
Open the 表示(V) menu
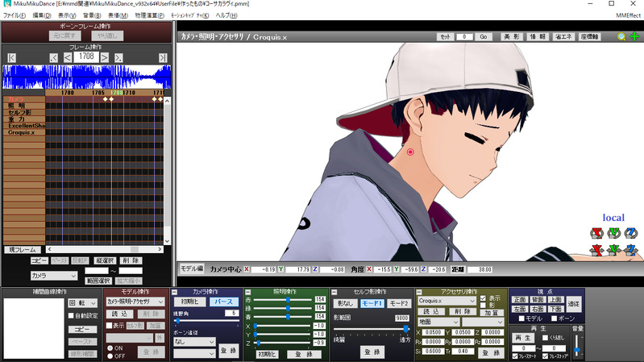click(x=67, y=15)
